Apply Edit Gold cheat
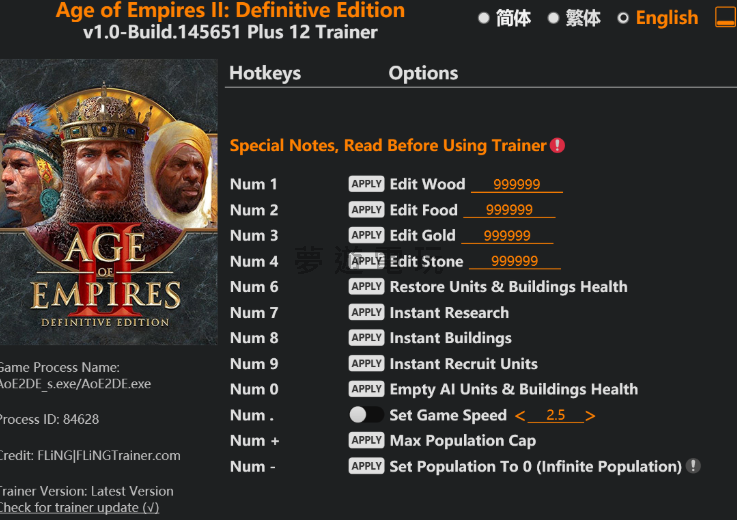 click(x=366, y=235)
